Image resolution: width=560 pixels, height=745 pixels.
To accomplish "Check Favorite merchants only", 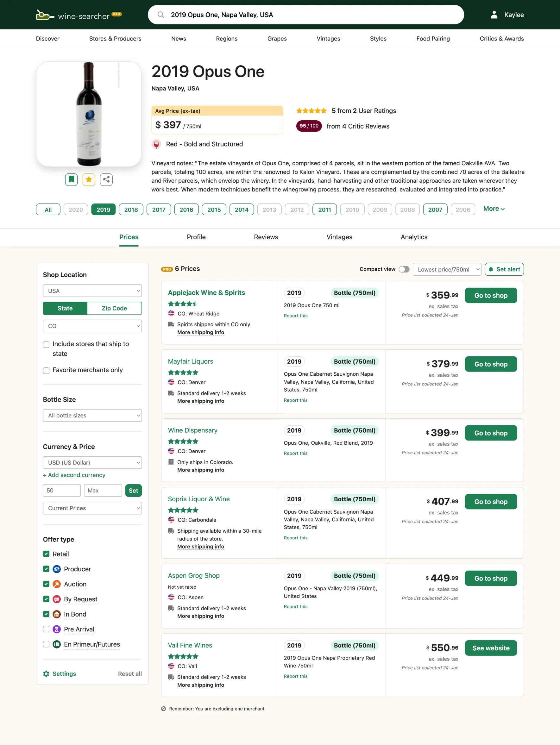I will (46, 371).
